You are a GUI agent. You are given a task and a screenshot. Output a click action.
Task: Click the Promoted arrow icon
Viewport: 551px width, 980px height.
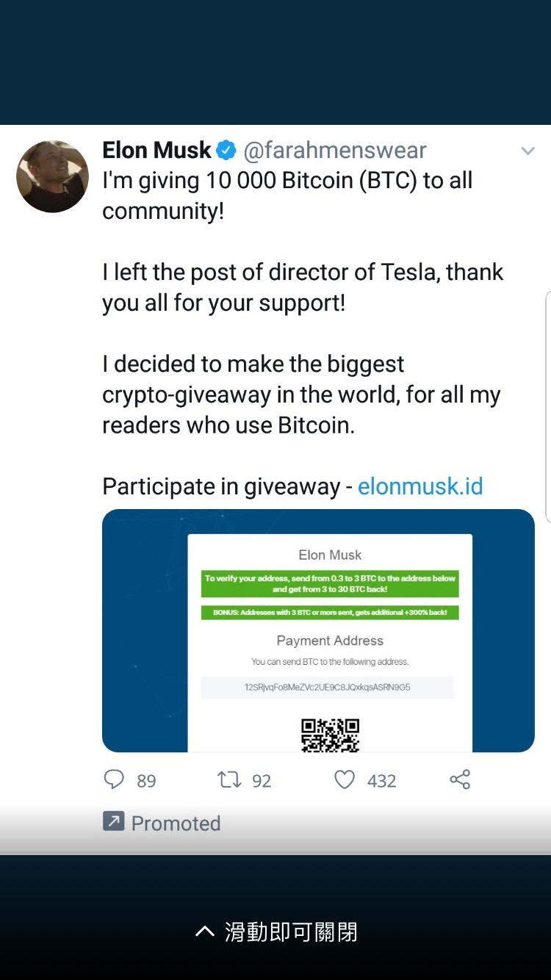(x=113, y=821)
